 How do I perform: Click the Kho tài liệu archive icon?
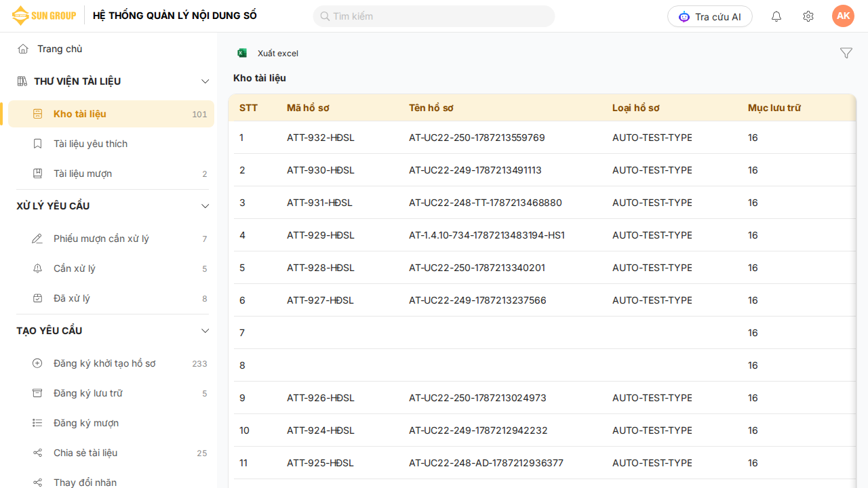pos(38,114)
